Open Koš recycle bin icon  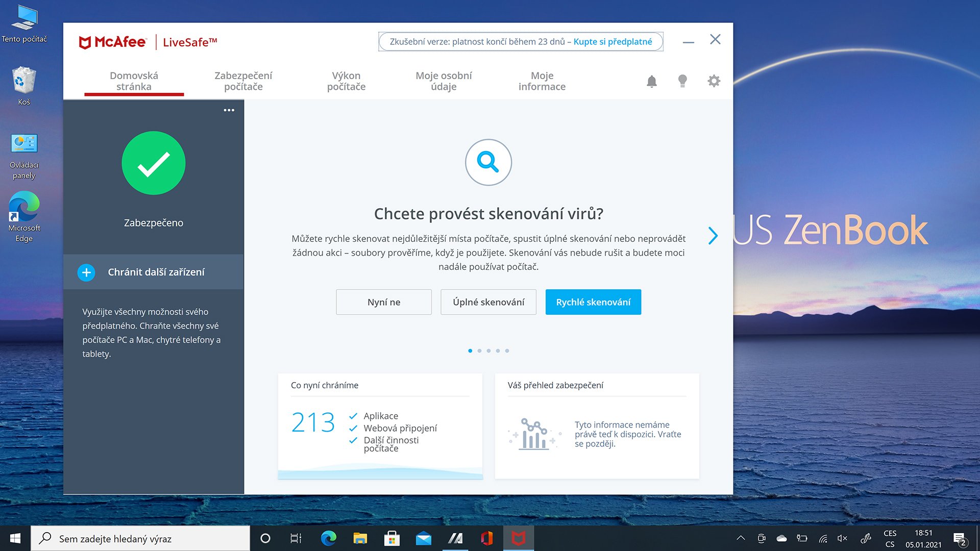(24, 86)
